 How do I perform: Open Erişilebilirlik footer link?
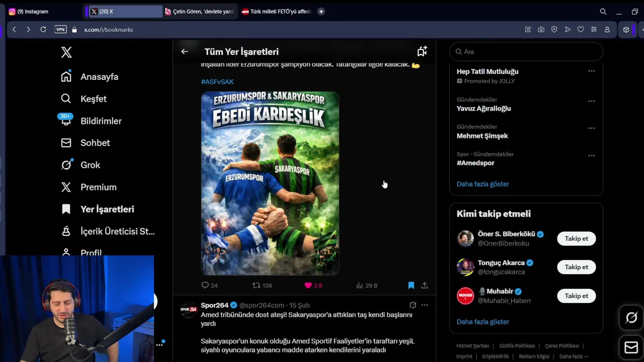[496, 356]
